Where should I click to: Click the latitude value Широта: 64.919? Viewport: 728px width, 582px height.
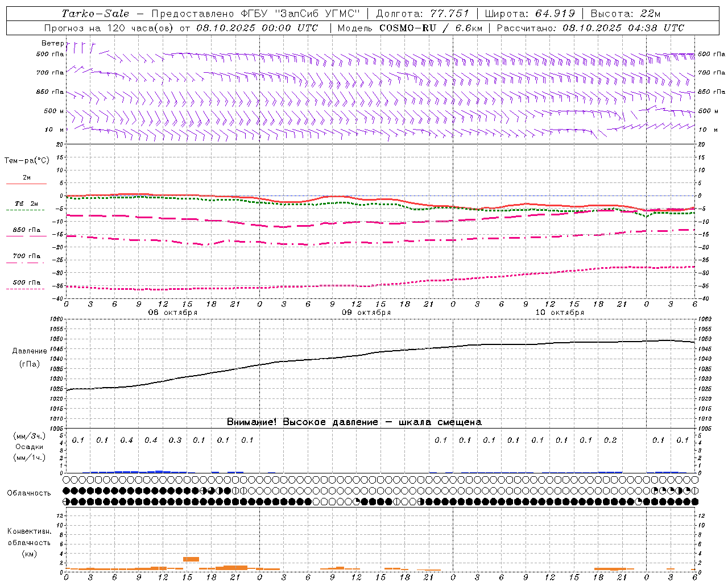pos(530,14)
